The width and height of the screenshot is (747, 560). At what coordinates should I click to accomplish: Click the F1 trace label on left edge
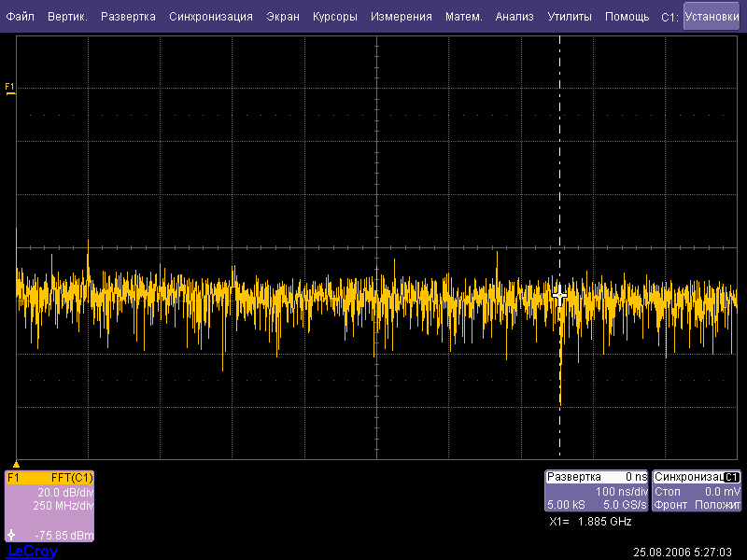point(10,88)
